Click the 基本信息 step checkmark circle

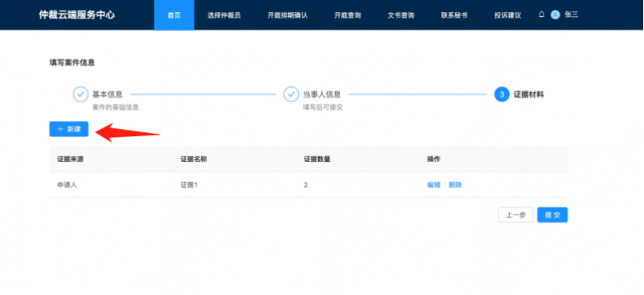pyautogui.click(x=80, y=94)
